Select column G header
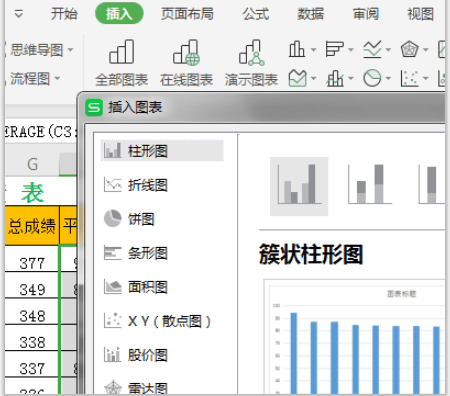This screenshot has height=396, width=450. click(32, 164)
